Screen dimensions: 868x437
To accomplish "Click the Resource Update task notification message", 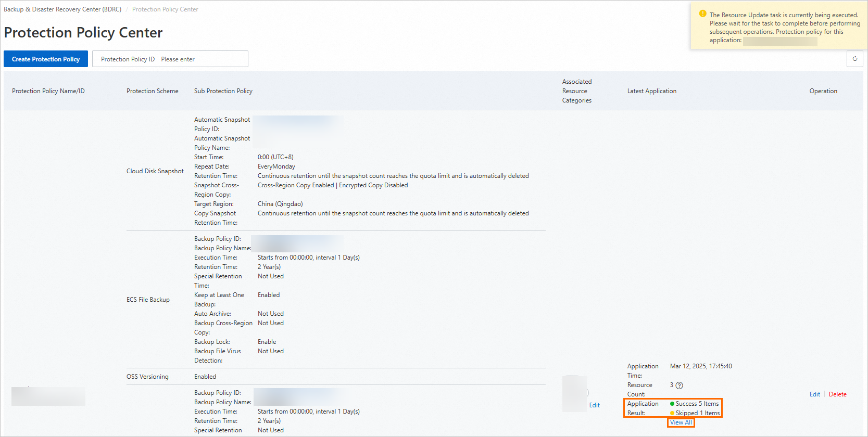I will [x=785, y=28].
